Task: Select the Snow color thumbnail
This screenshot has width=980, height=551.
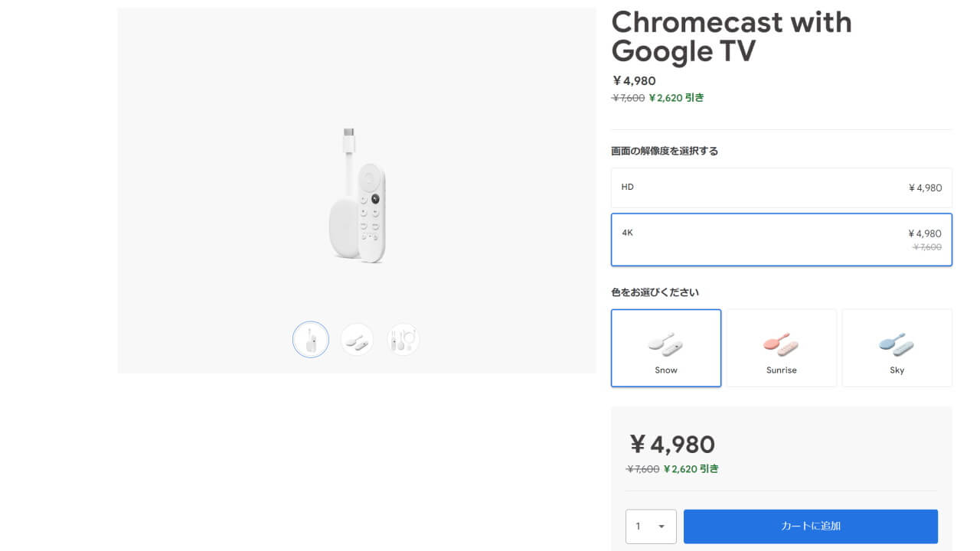Action: [665, 343]
